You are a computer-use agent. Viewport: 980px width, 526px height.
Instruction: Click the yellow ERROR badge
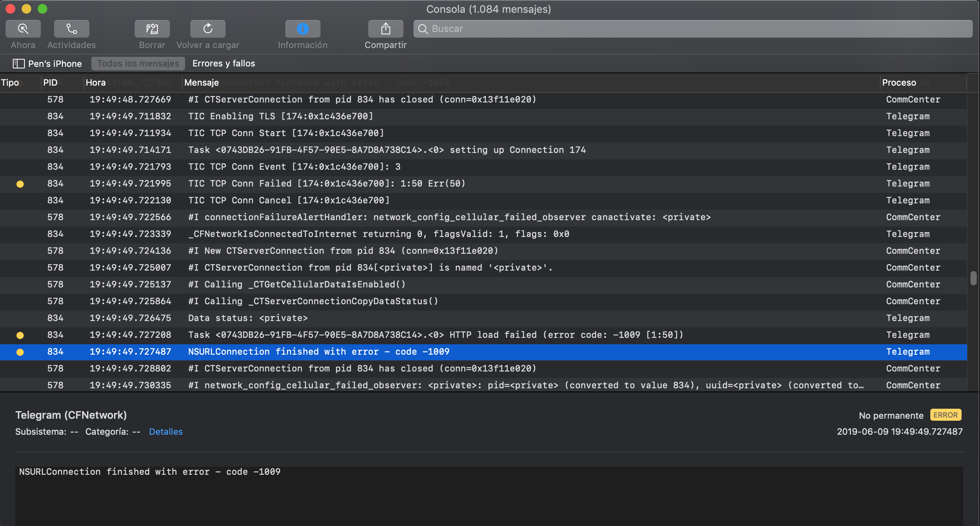pos(945,415)
